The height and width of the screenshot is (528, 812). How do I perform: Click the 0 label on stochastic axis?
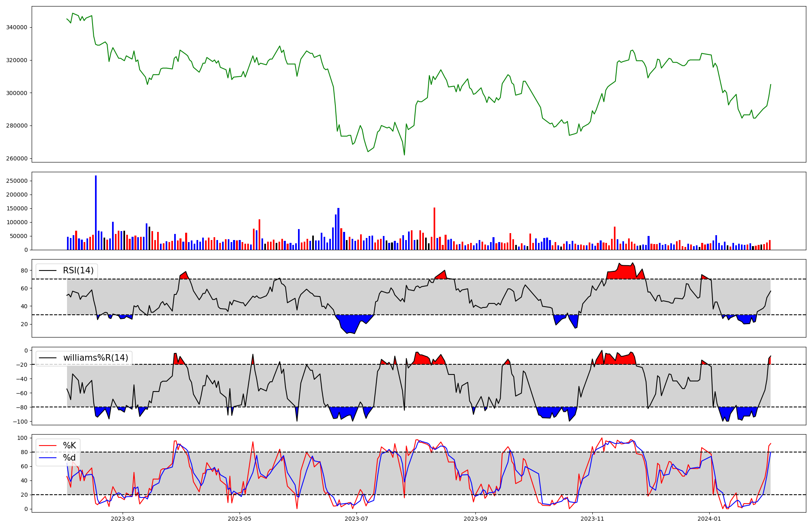[x=26, y=509]
